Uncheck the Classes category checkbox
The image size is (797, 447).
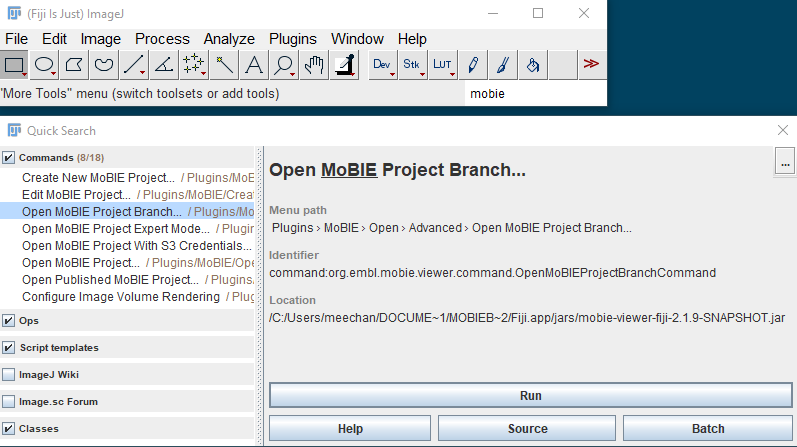click(8, 428)
